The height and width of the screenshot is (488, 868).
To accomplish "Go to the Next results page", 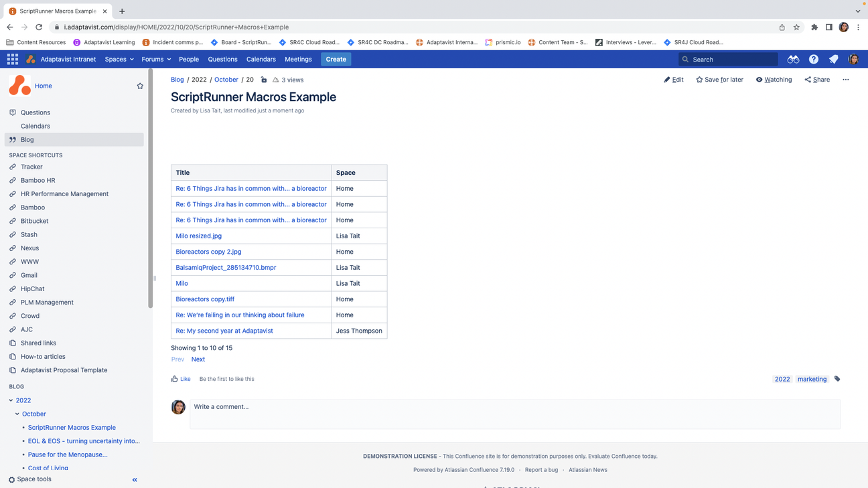I will click(198, 359).
